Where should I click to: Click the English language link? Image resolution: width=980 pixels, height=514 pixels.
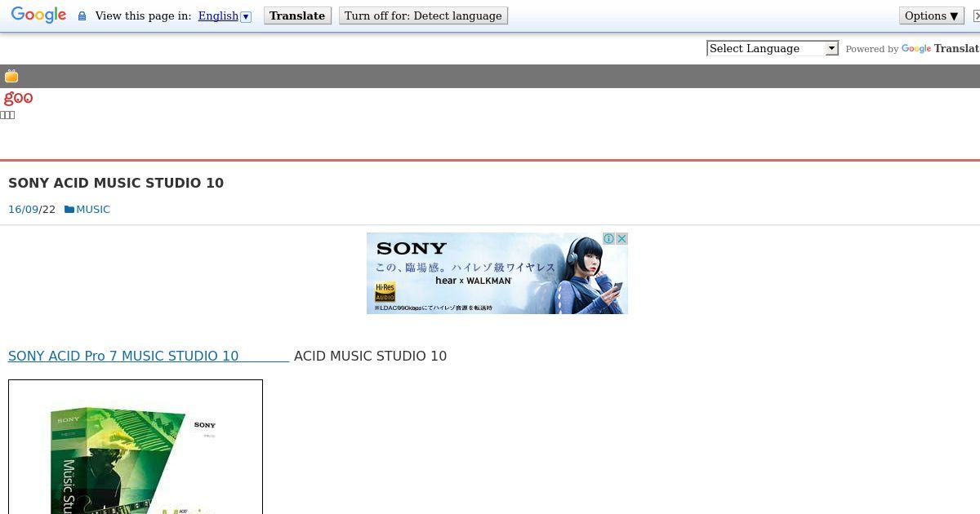218,16
